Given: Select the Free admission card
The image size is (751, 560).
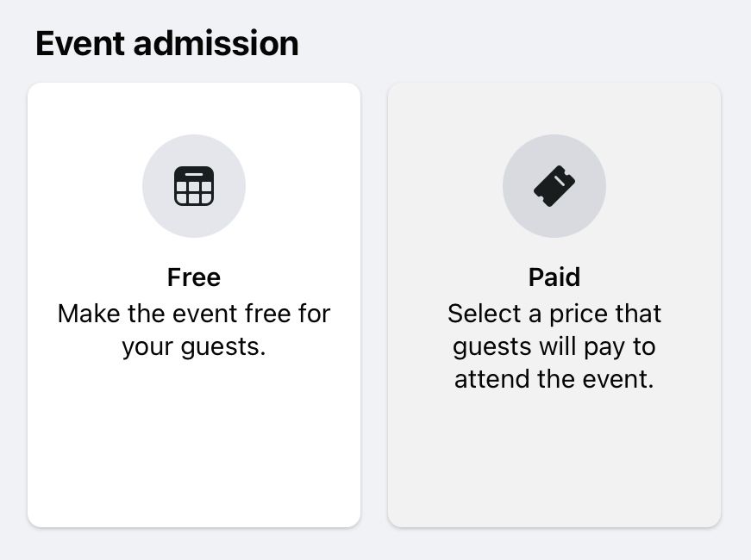Looking at the screenshot, I should pyautogui.click(x=194, y=304).
